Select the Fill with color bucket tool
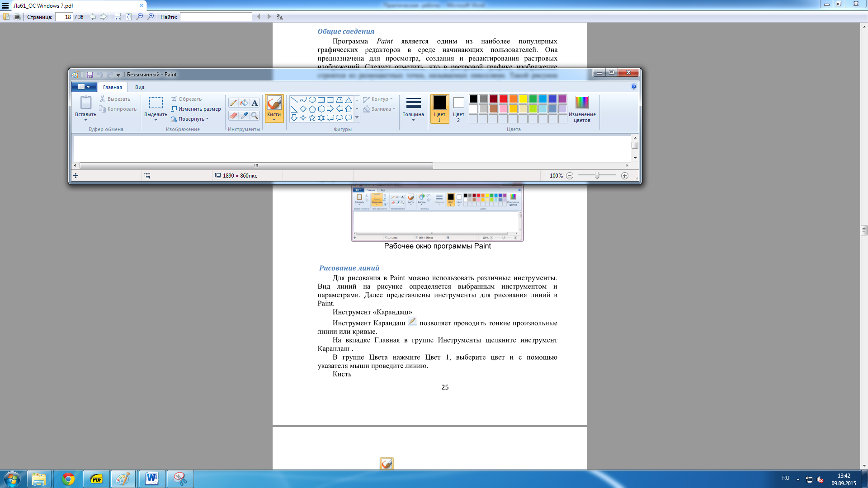The image size is (868, 488). pos(244,103)
